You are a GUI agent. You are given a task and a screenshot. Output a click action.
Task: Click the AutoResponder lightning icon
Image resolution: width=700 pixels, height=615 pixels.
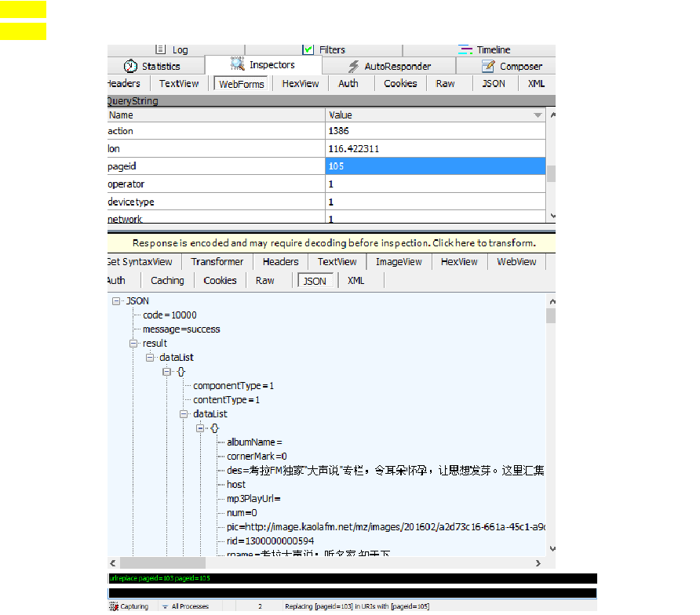[354, 67]
